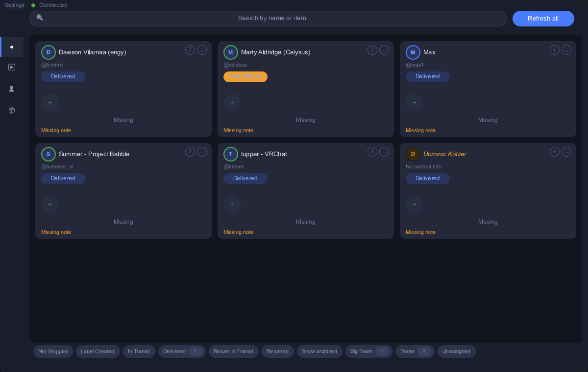Screen dimensions: 588x372
Task: Open more options menu on Dominic Kotzer card
Action: (x=566, y=152)
